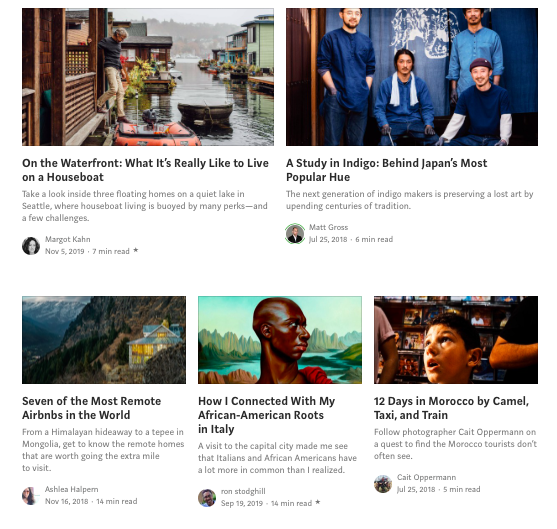Click Margot Kahn's avatar photo

click(x=31, y=246)
